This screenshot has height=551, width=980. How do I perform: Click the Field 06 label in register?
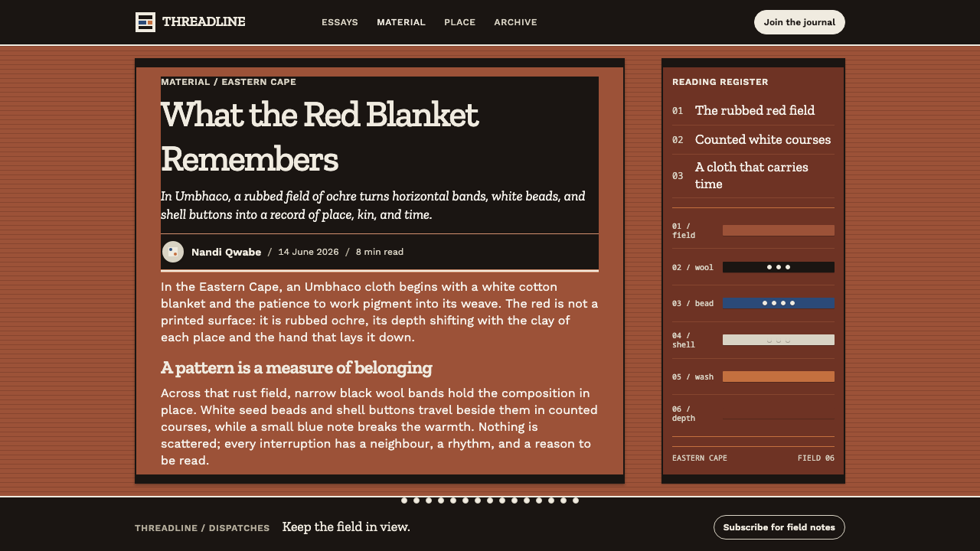click(816, 458)
